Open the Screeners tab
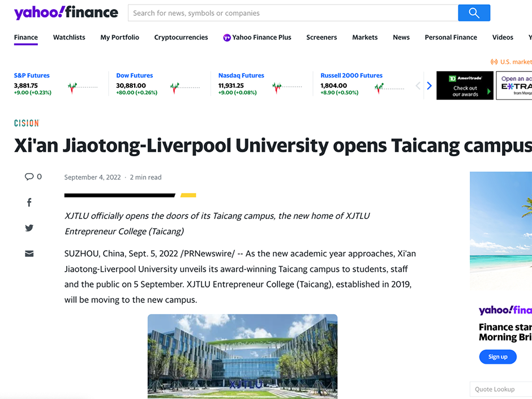The image size is (532, 399). coord(321,37)
